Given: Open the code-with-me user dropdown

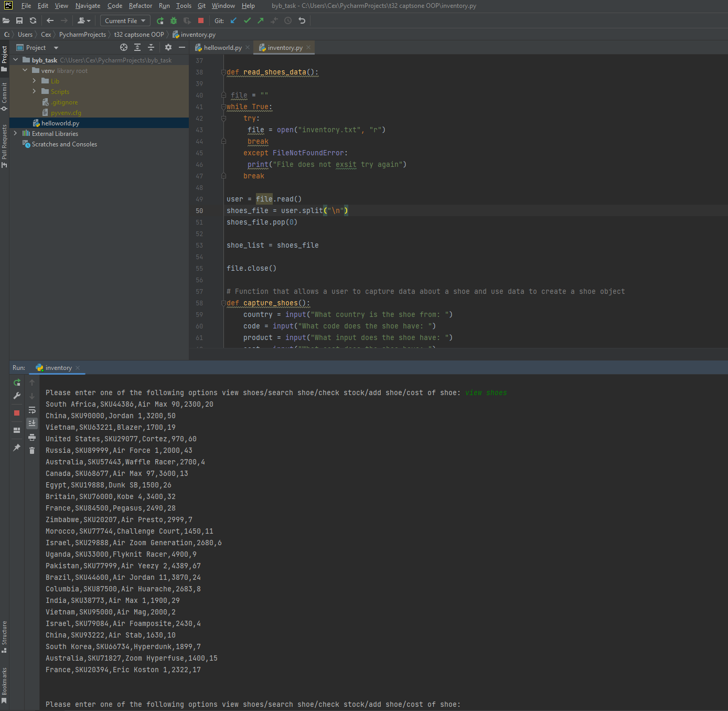Looking at the screenshot, I should point(84,20).
